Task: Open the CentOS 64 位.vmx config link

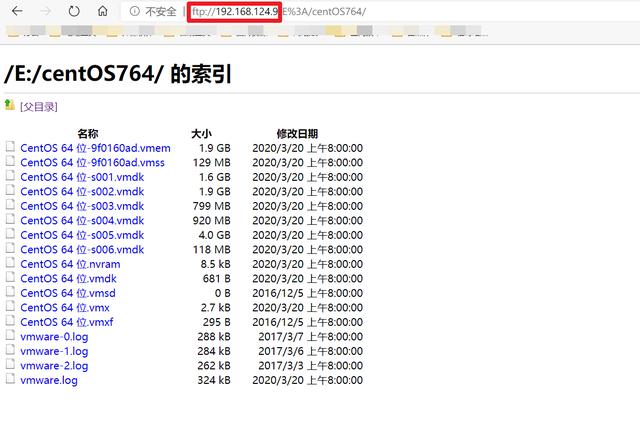Action: pyautogui.click(x=65, y=308)
